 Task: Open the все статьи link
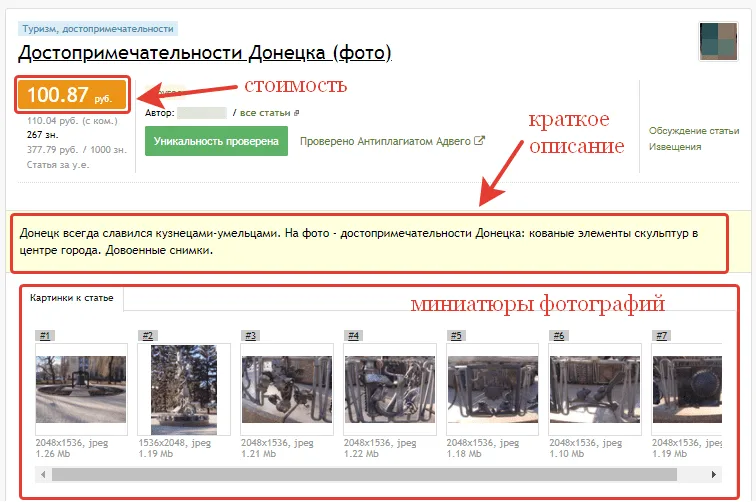(x=265, y=113)
